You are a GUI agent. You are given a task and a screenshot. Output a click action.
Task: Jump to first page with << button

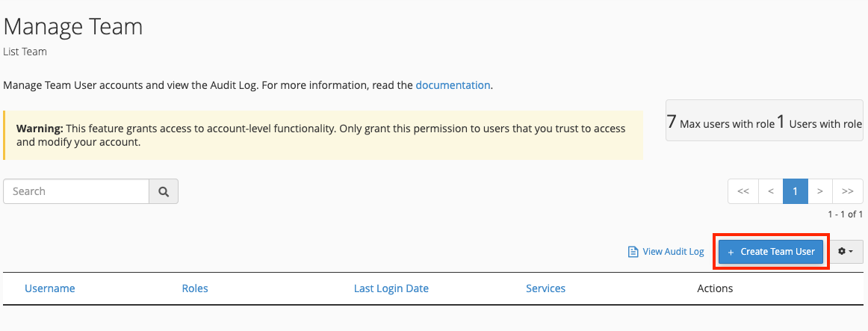tap(743, 191)
